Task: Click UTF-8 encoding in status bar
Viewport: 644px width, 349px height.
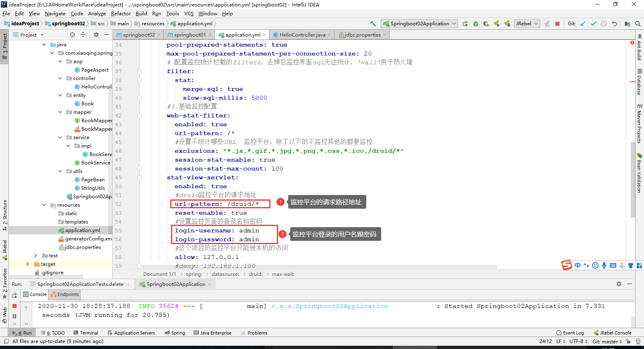Action: coord(578,341)
